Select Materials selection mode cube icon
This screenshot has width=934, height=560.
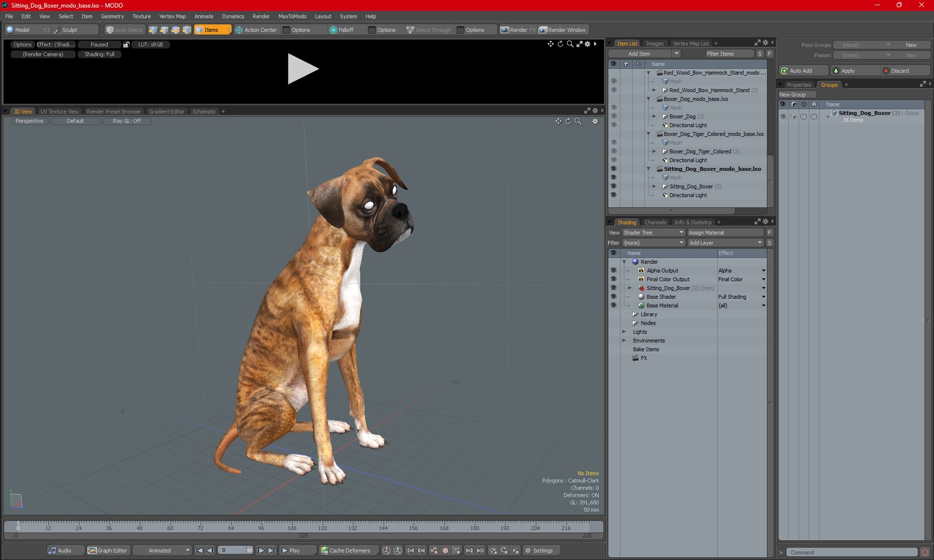(187, 30)
